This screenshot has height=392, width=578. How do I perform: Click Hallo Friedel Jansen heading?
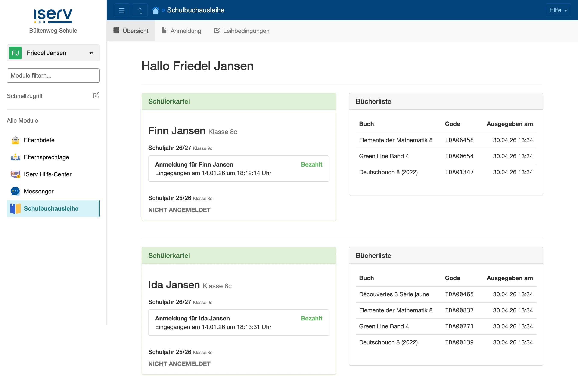(x=198, y=66)
